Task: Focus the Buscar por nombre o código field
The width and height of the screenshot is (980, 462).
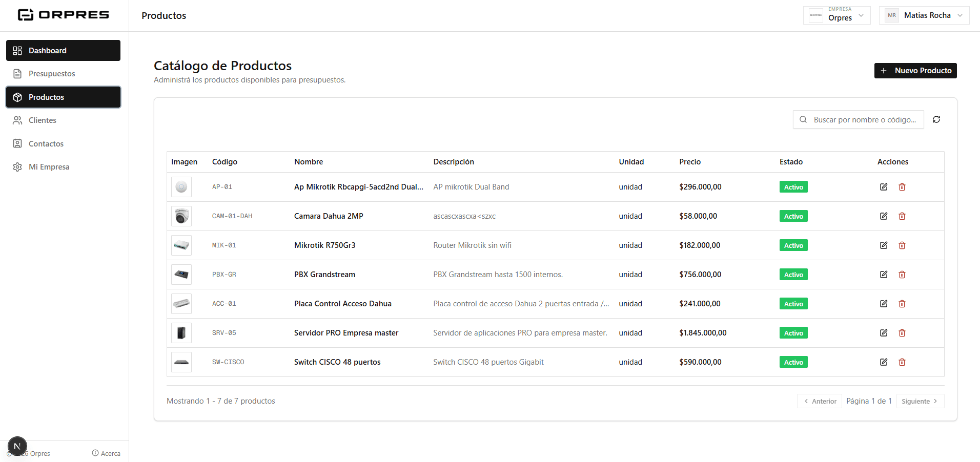Action: (x=858, y=119)
